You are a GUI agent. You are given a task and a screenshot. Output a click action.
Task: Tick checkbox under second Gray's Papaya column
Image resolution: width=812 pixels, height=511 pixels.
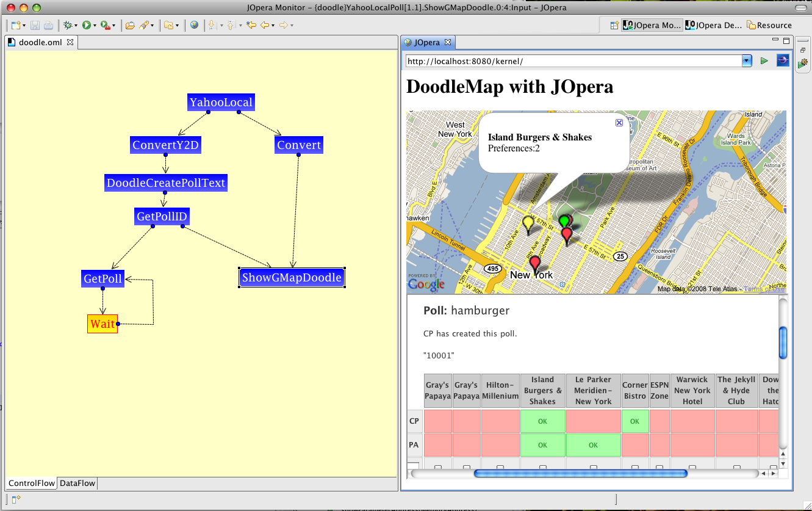[x=466, y=468]
